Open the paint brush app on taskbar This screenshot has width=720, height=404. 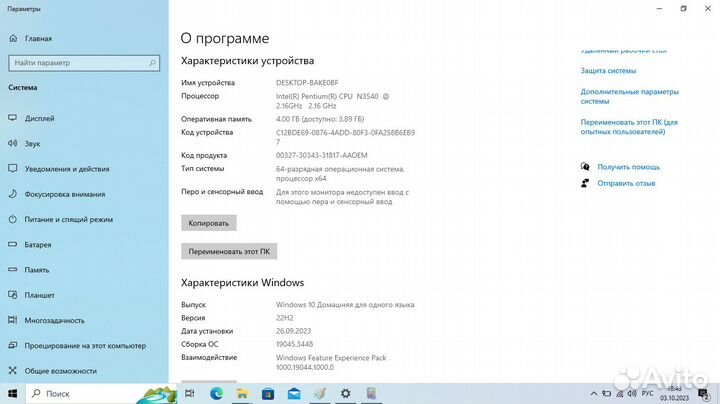click(320, 393)
